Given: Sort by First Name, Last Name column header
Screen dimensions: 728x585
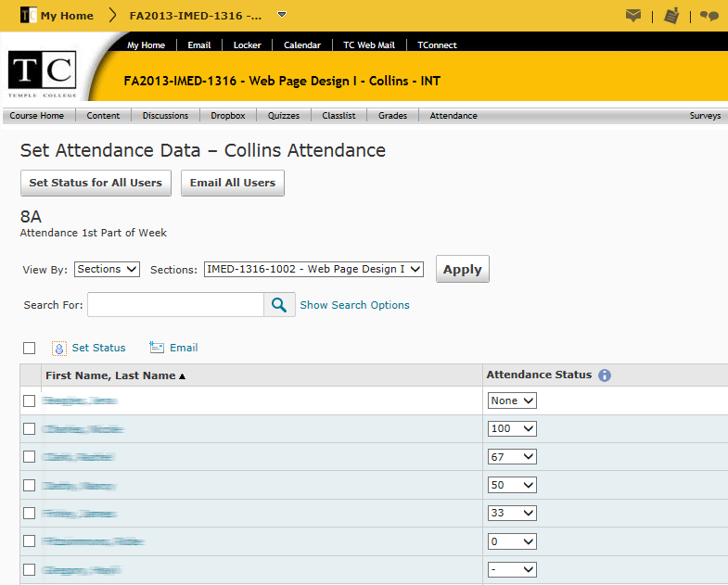Looking at the screenshot, I should pos(110,375).
